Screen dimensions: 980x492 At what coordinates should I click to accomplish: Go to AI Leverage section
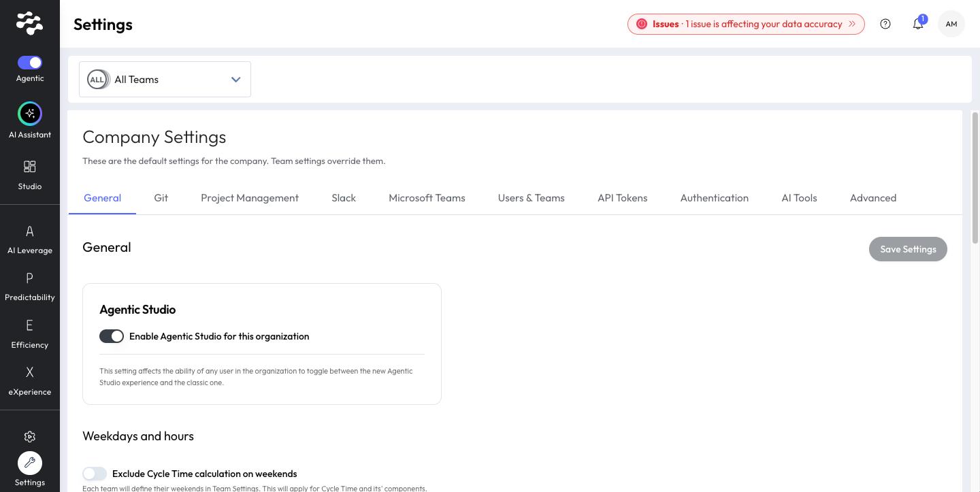tap(30, 240)
